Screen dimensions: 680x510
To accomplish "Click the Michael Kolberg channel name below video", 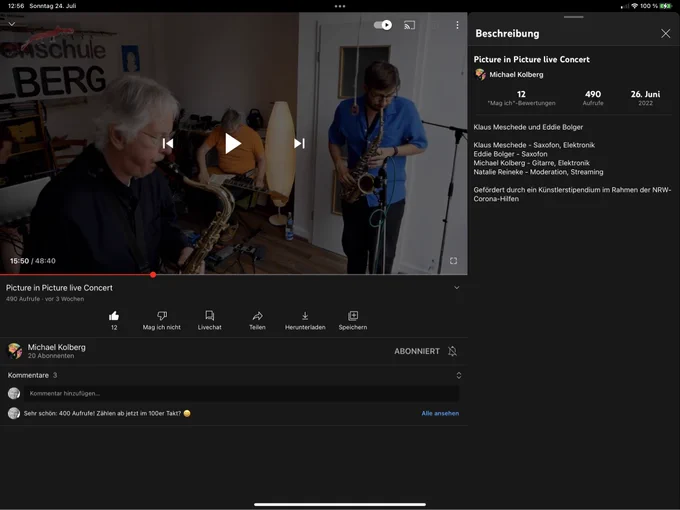I will [57, 347].
